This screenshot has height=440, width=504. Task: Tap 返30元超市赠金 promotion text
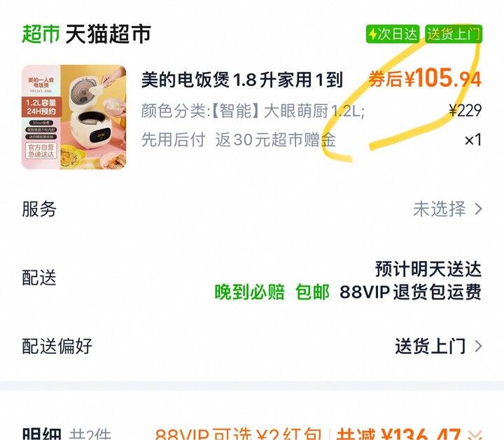276,140
